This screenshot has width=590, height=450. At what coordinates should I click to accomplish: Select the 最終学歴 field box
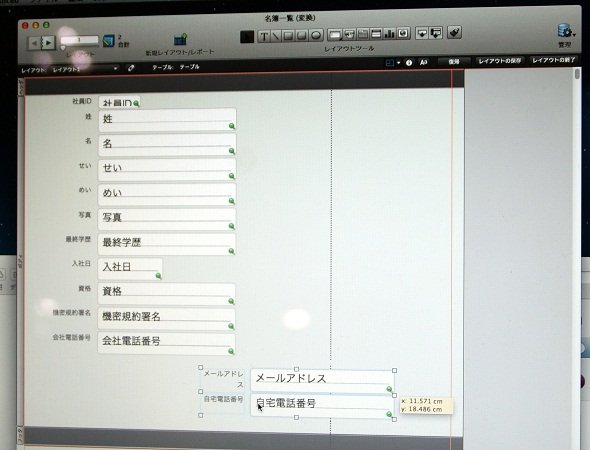click(x=167, y=244)
